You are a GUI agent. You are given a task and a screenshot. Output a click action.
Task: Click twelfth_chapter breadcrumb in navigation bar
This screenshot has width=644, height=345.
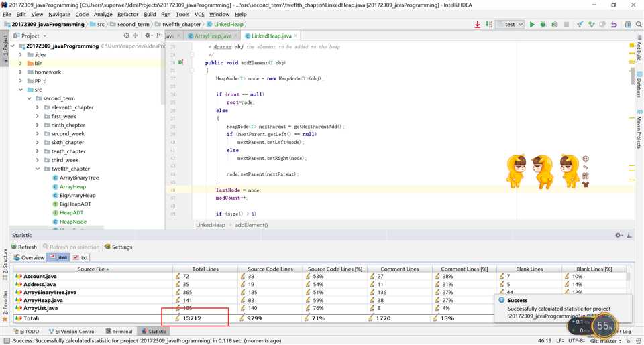(178, 25)
